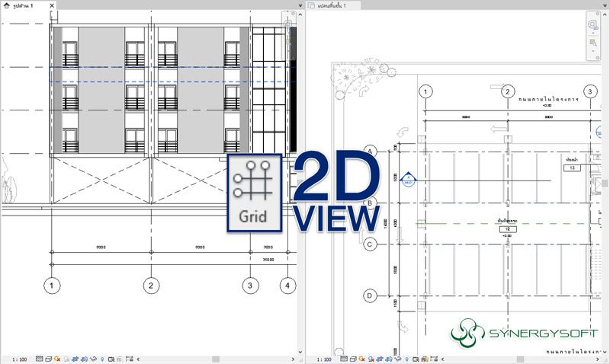Screen dimensions: 610x364
Task: Show crop region in left elevation view
Action: pyautogui.click(x=84, y=359)
